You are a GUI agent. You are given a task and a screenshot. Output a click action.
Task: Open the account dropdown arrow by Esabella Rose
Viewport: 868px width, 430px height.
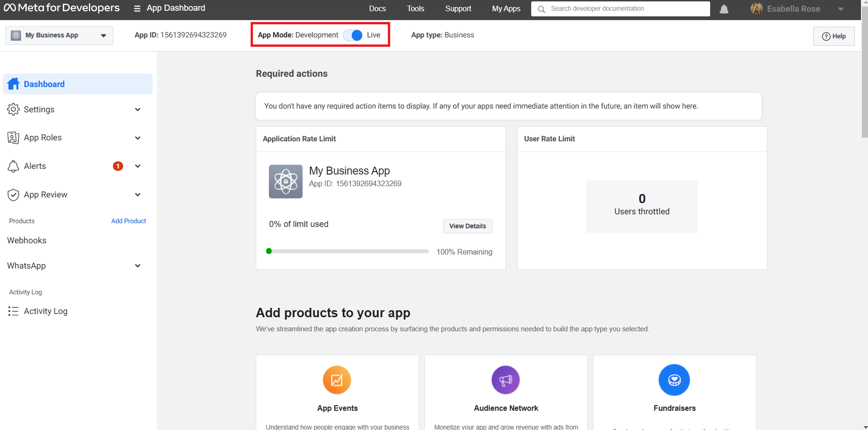click(x=841, y=9)
